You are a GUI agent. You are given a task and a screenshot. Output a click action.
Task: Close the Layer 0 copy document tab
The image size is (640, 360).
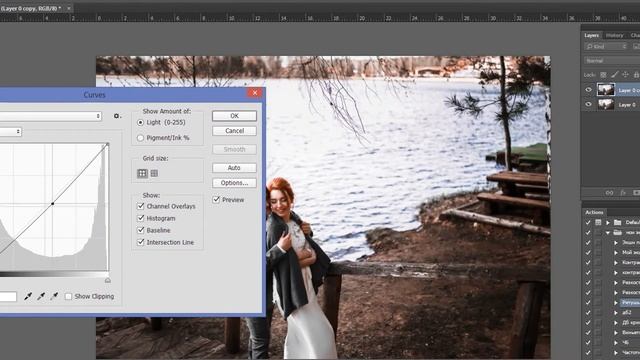pyautogui.click(x=69, y=8)
